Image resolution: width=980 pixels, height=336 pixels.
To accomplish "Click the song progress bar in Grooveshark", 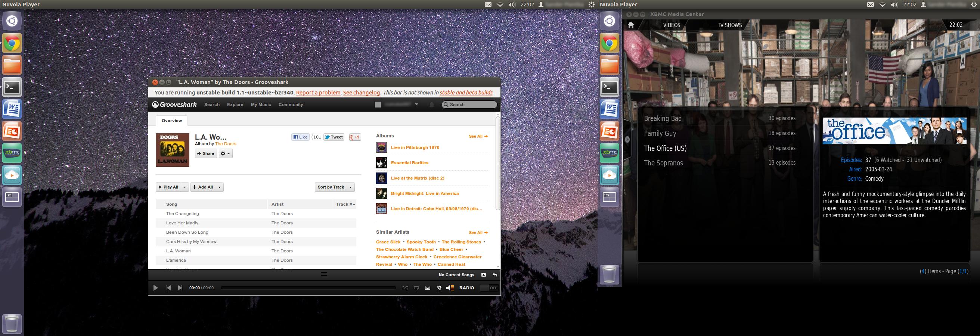I will (308, 288).
